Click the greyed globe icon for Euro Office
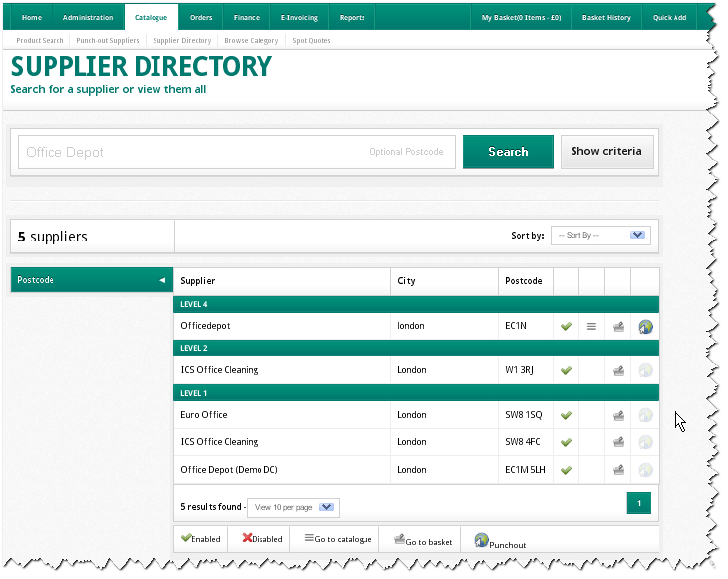 tap(646, 416)
